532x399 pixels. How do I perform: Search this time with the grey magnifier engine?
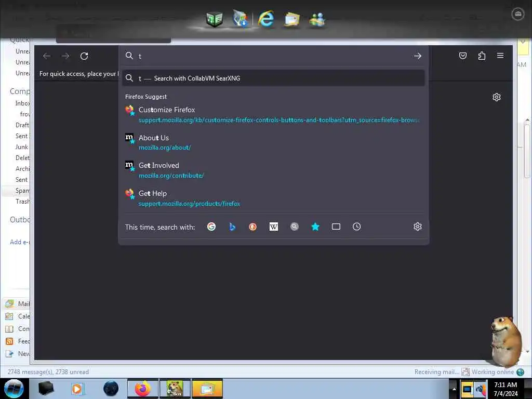click(x=295, y=227)
